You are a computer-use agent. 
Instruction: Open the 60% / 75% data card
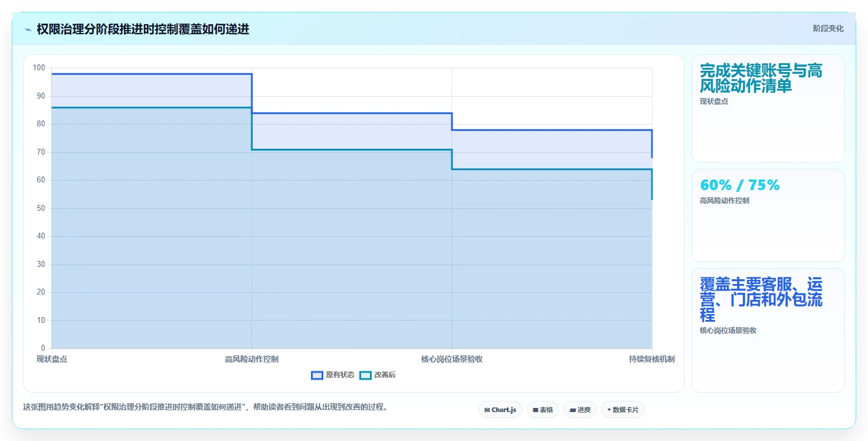pos(768,215)
